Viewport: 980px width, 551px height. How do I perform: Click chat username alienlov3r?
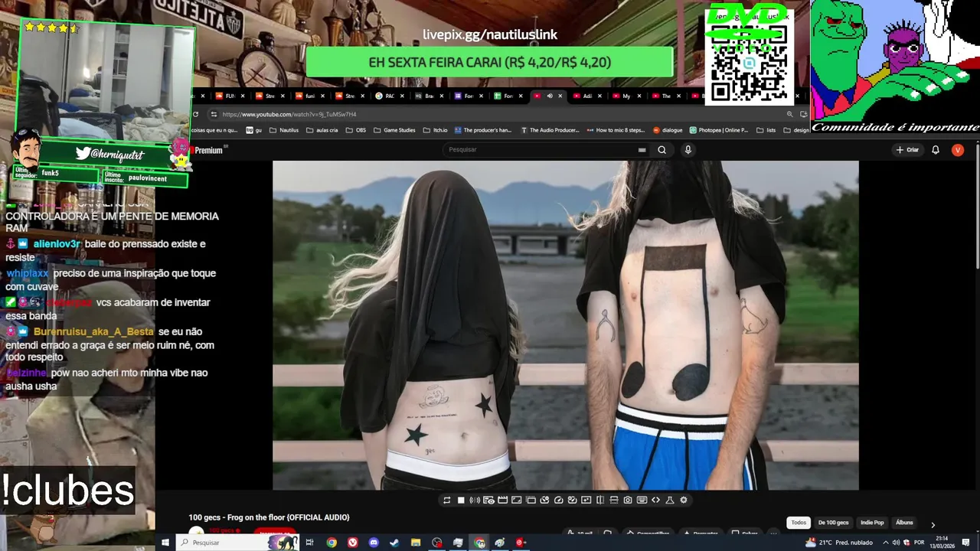57,244
